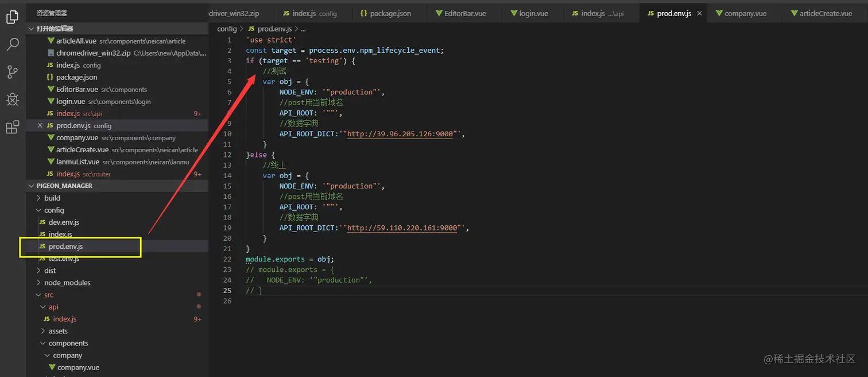Expand the node_modules folder
Image resolution: width=868 pixels, height=377 pixels.
(67, 282)
